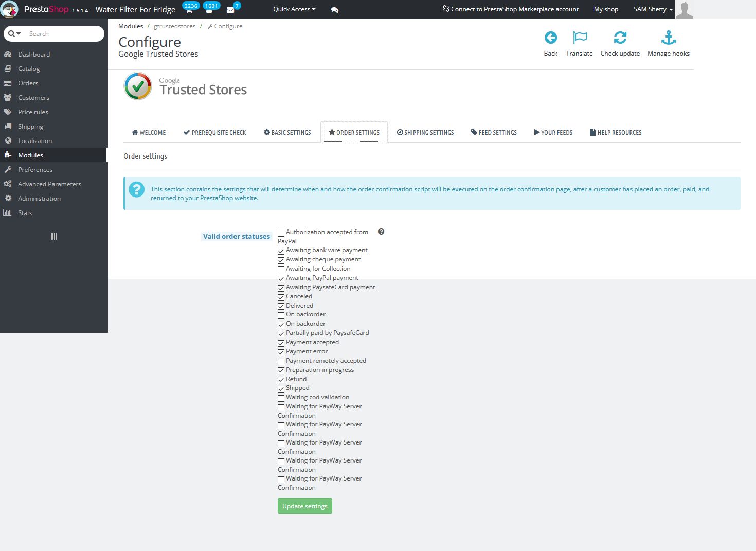Uncheck the Canceled order status
This screenshot has height=551, width=756.
281,297
